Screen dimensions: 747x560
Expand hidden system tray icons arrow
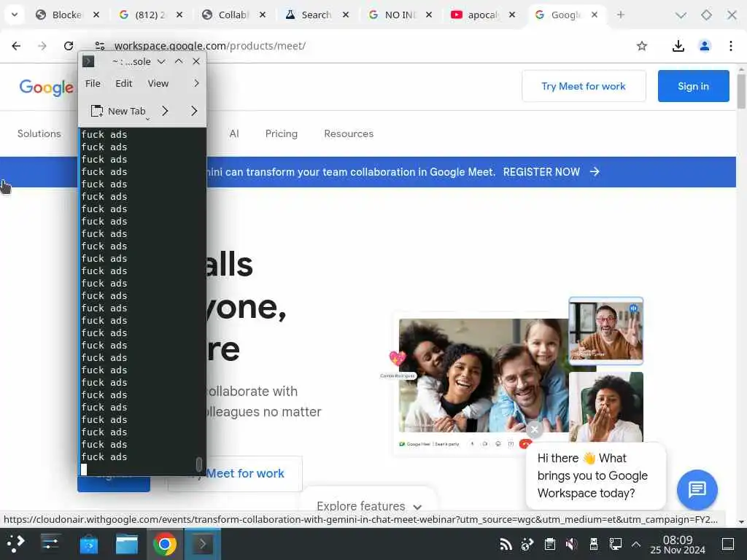[636, 543]
